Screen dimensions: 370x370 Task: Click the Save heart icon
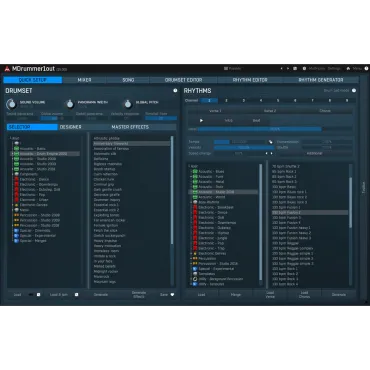(172, 295)
